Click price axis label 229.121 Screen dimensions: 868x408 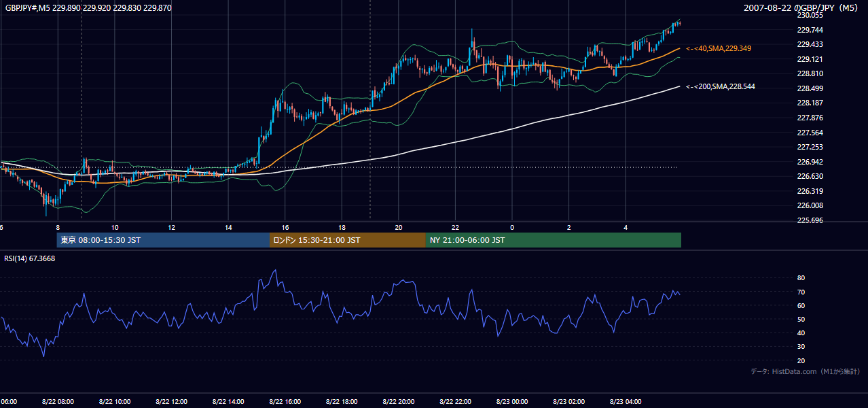810,59
